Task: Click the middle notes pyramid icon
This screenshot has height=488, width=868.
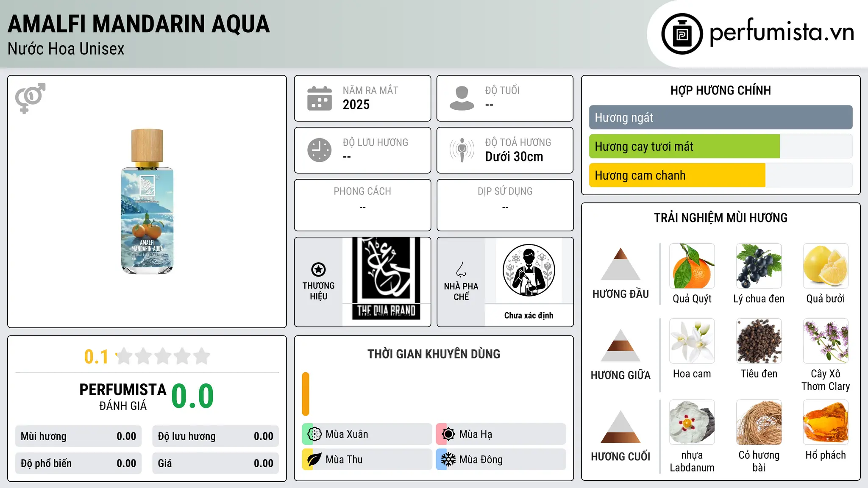Action: coord(620,345)
